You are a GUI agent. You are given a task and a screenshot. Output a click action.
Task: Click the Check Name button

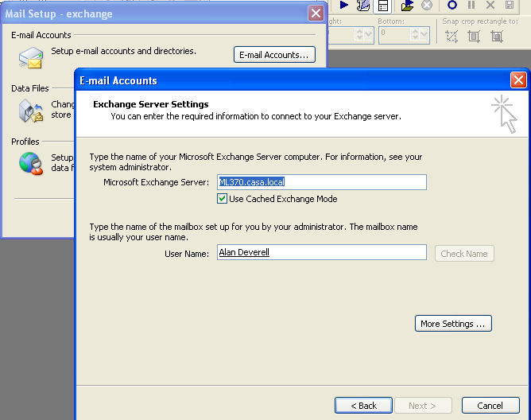tap(464, 254)
